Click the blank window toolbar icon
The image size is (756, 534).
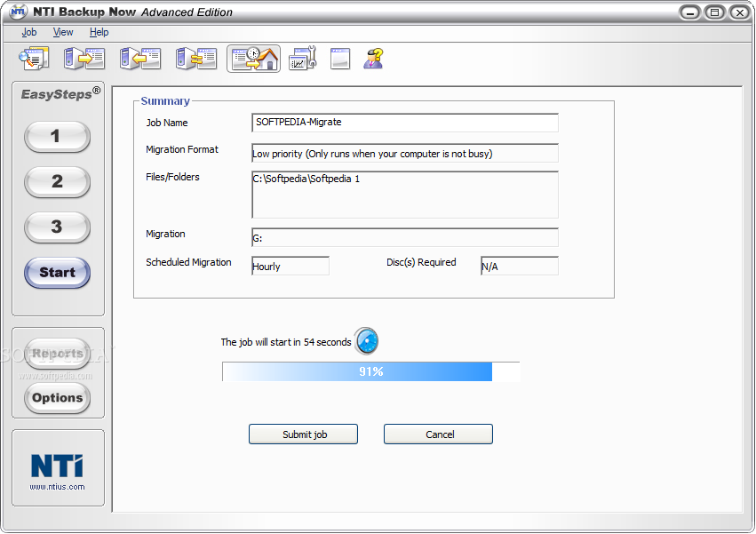[340, 59]
